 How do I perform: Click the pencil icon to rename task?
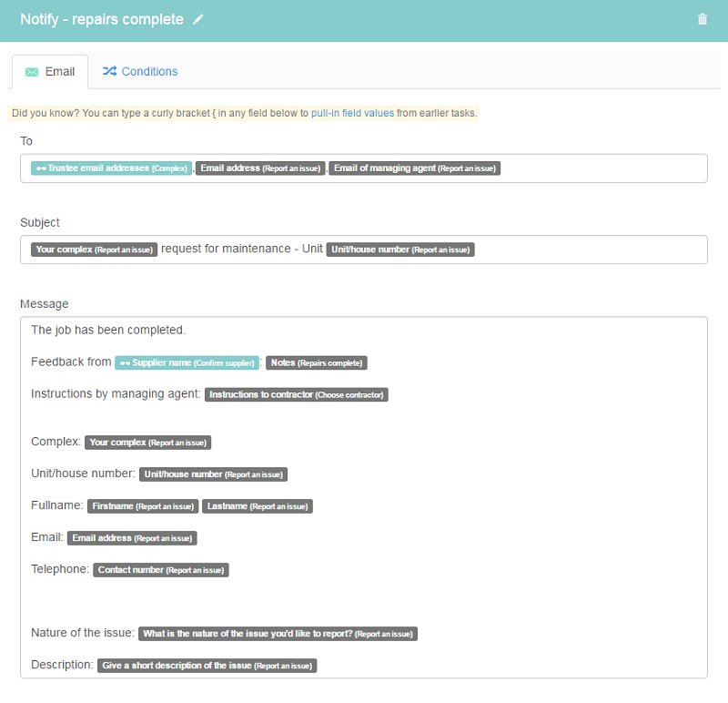[x=198, y=19]
